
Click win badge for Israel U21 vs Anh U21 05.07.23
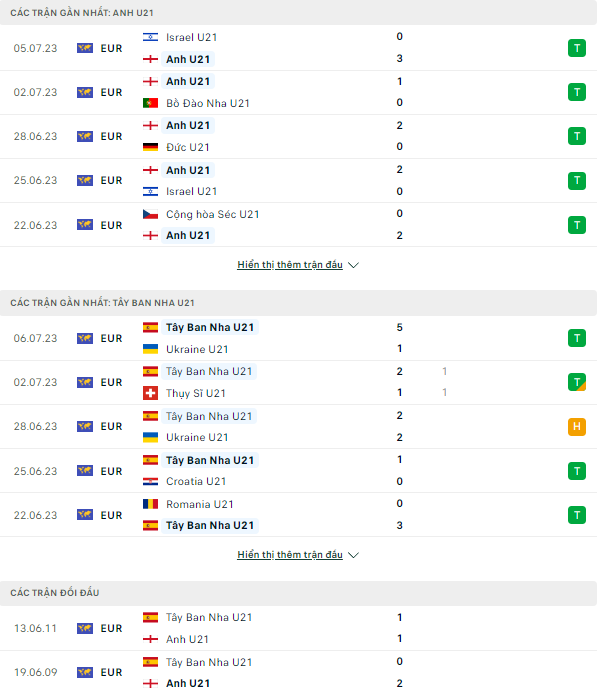click(x=577, y=48)
